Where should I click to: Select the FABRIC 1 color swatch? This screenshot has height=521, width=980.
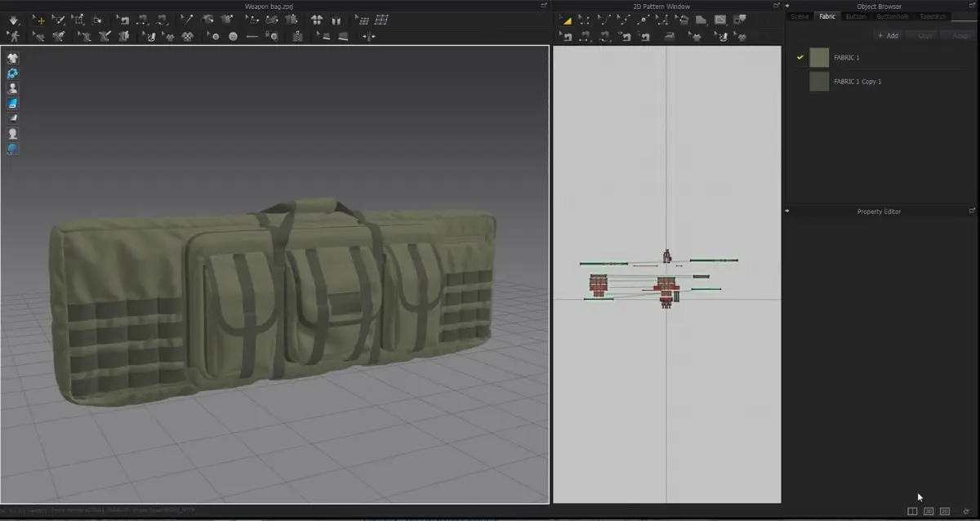(819, 58)
